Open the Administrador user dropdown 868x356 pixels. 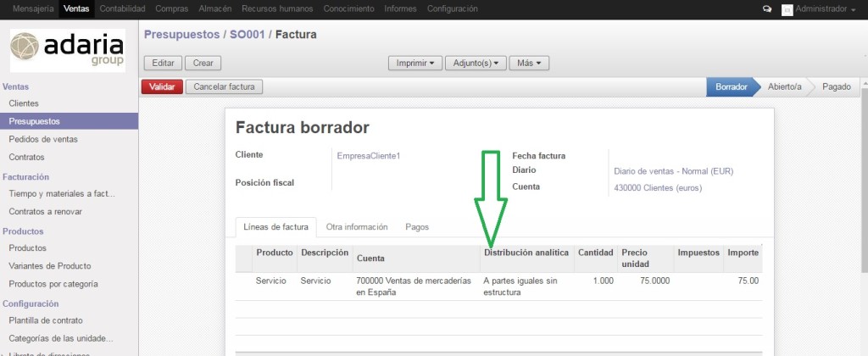pyautogui.click(x=826, y=8)
